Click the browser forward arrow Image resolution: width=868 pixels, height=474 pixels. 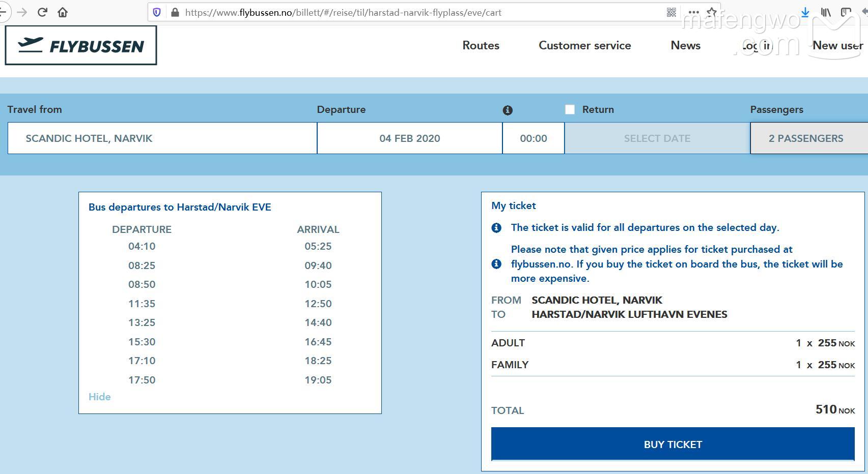click(22, 12)
